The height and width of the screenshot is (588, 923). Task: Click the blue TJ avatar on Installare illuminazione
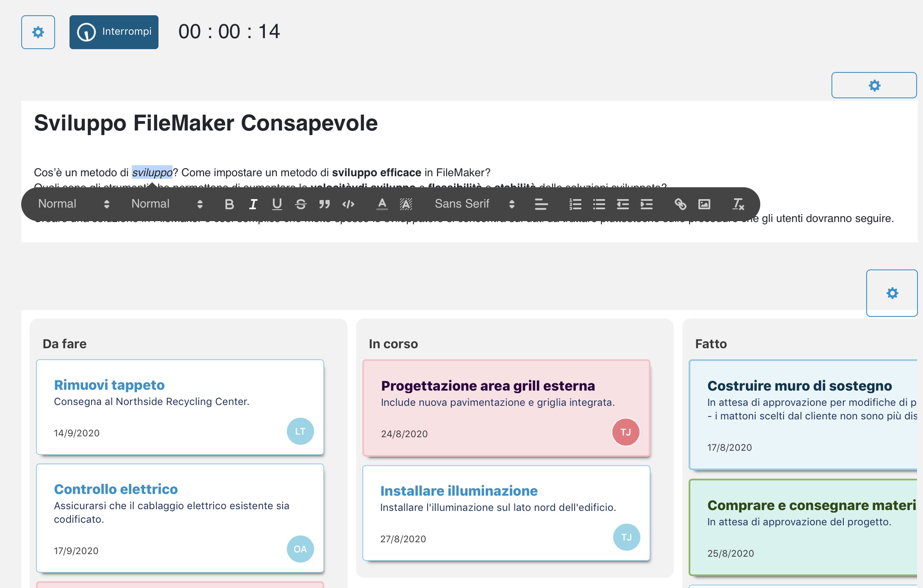point(626,537)
